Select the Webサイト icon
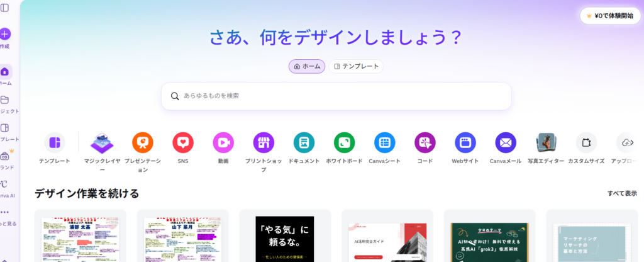The image size is (644, 262). (465, 142)
